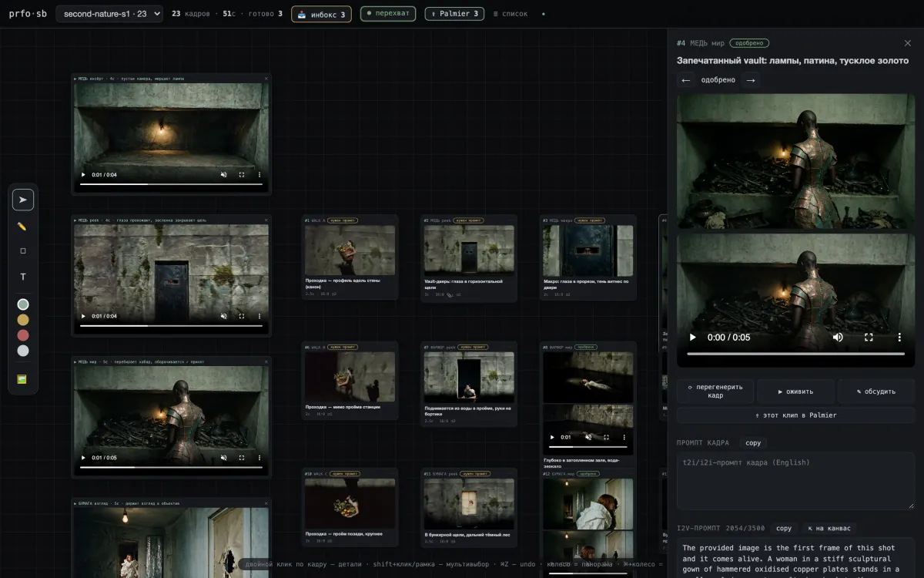The width and height of the screenshot is (924, 578).
Task: Select the arrow pointer tool
Action: [23, 200]
